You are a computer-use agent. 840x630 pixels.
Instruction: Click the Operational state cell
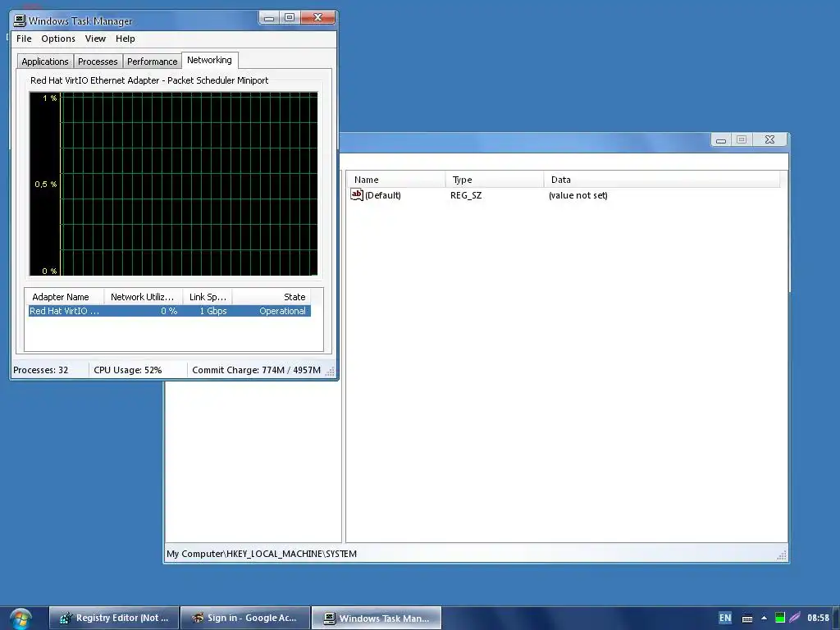[282, 311]
